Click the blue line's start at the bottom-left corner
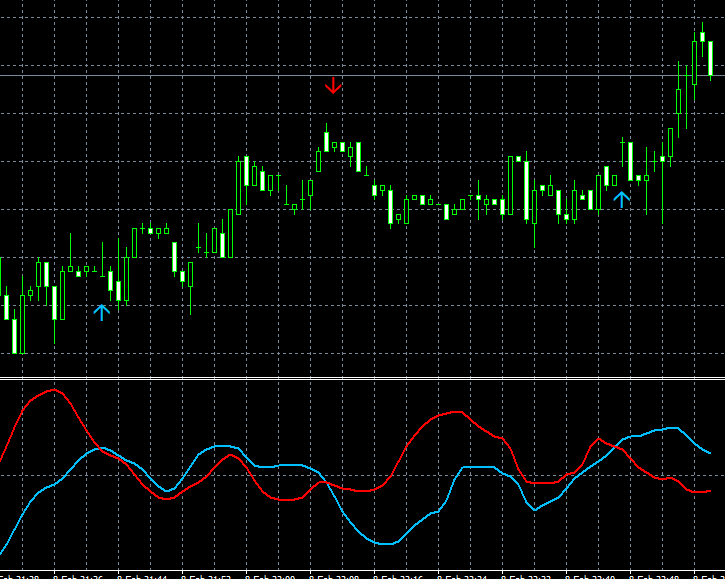This screenshot has height=579, width=725. coord(3,553)
